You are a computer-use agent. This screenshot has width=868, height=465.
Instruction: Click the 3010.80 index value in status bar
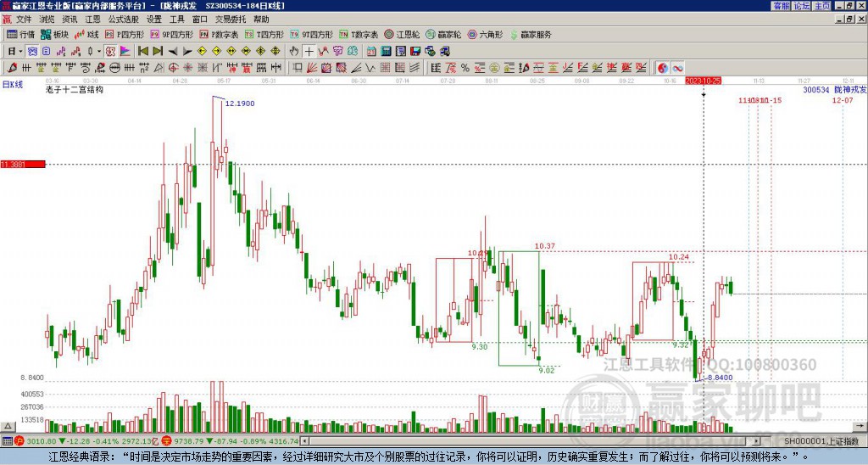click(42, 441)
